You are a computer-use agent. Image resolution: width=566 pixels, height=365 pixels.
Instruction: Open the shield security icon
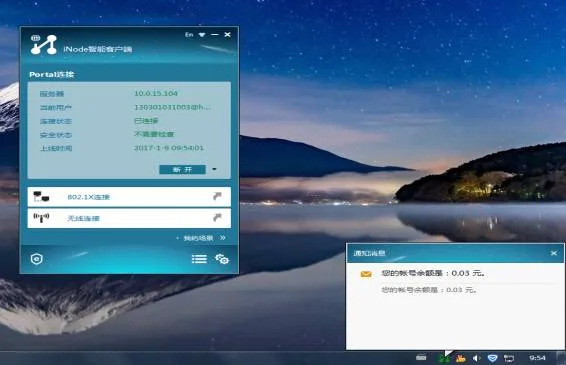coord(37,259)
